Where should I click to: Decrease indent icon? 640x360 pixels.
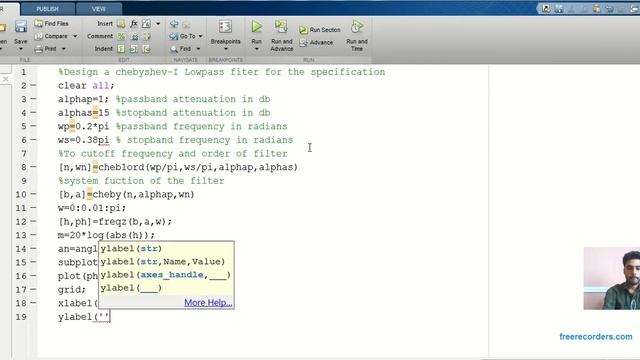click(147, 49)
